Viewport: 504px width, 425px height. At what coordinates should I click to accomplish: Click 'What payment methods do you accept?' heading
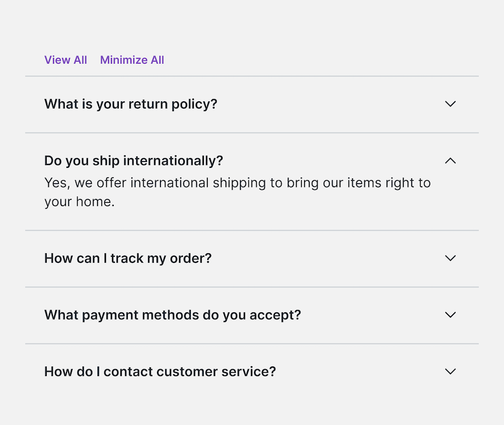pos(171,315)
